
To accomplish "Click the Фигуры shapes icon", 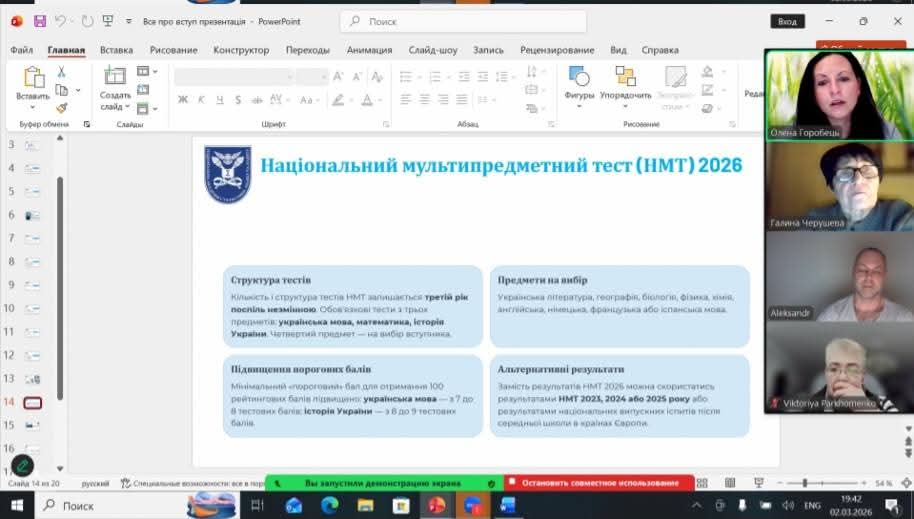I will click(x=579, y=78).
